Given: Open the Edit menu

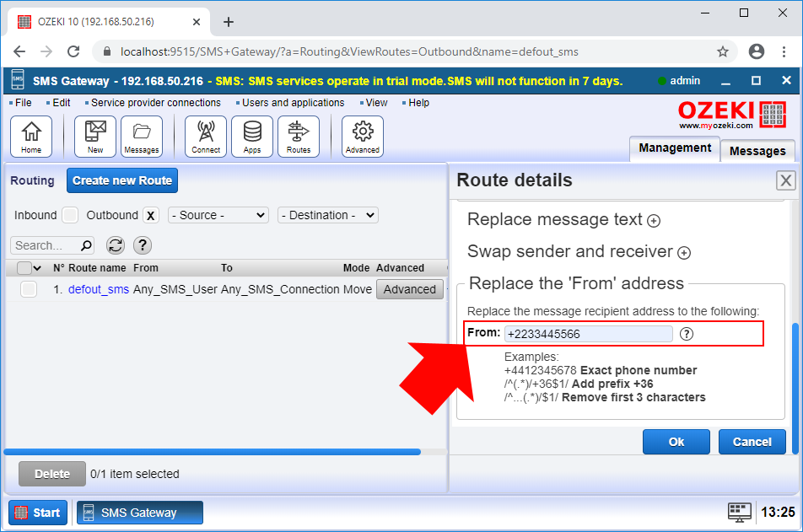Looking at the screenshot, I should 61,103.
